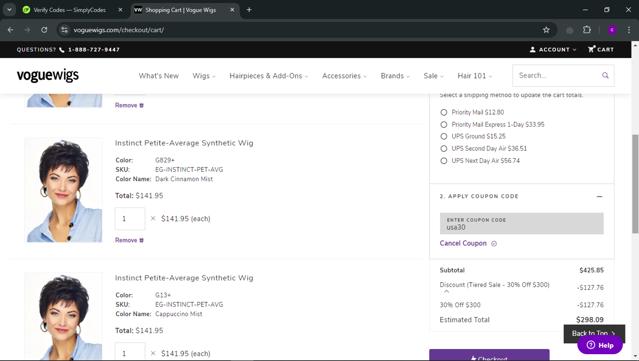Switch to the Shopping Cart Vogue Wigs tab
The width and height of the screenshot is (639, 361).
pos(181,10)
